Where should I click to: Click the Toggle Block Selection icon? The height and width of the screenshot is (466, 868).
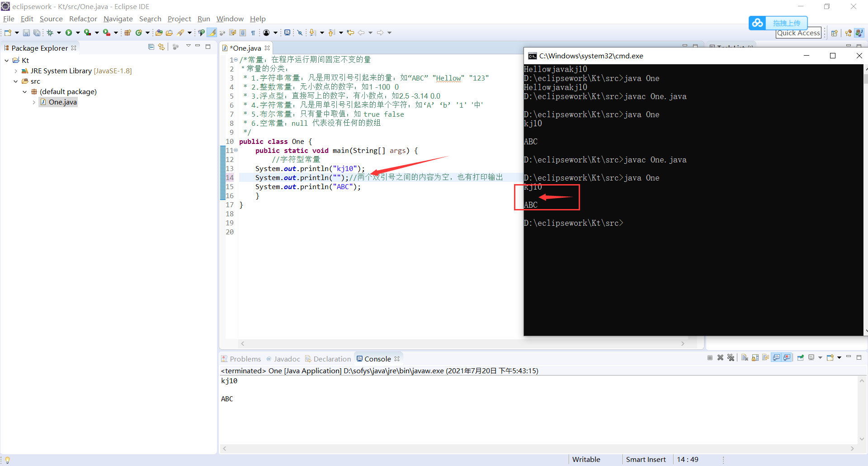click(x=242, y=33)
